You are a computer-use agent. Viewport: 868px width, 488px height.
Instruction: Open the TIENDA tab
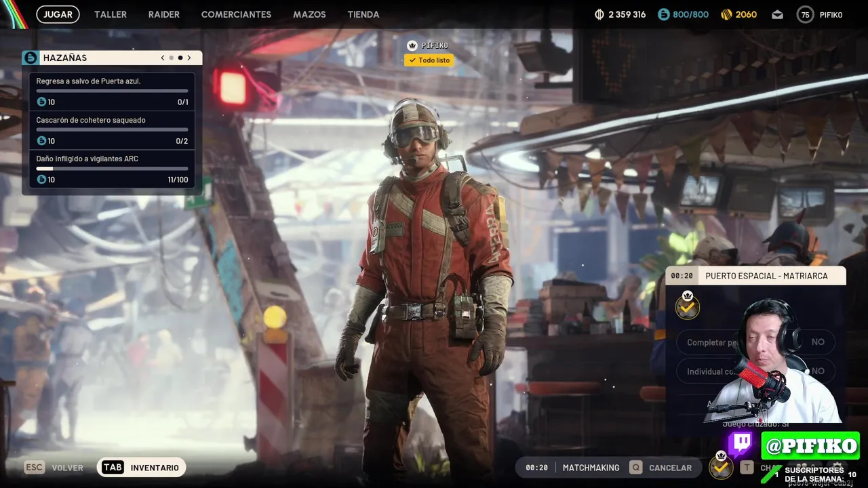363,14
